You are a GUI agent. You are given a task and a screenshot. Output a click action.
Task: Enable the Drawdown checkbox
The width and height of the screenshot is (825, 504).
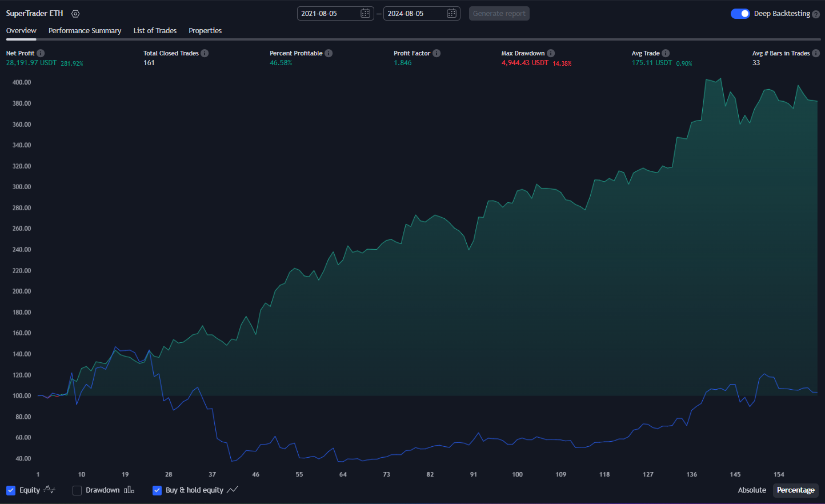(77, 490)
